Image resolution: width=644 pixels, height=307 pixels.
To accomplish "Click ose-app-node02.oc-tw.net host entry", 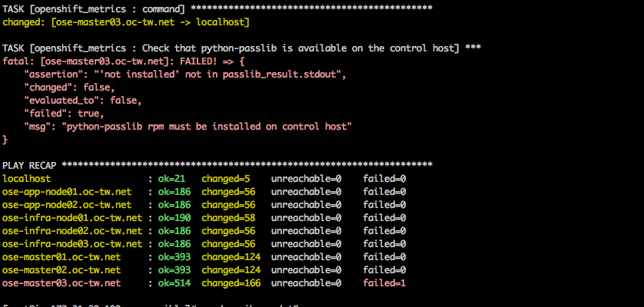I will point(67,205).
